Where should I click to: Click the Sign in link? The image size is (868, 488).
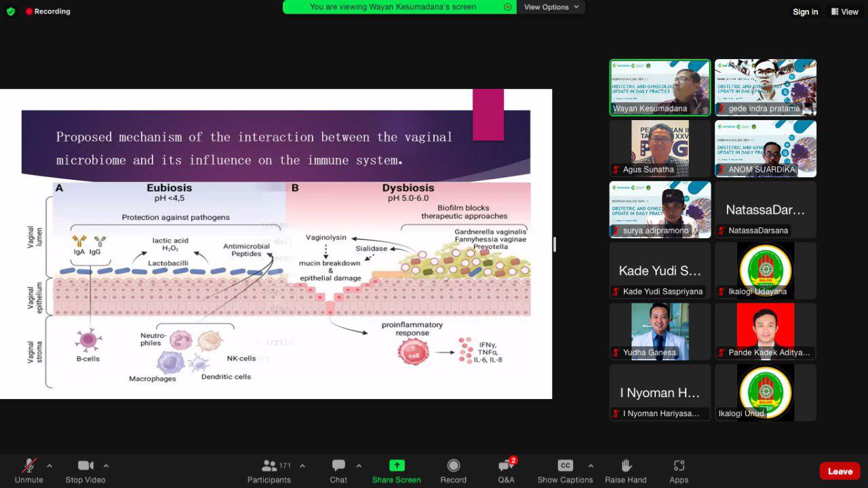click(806, 12)
